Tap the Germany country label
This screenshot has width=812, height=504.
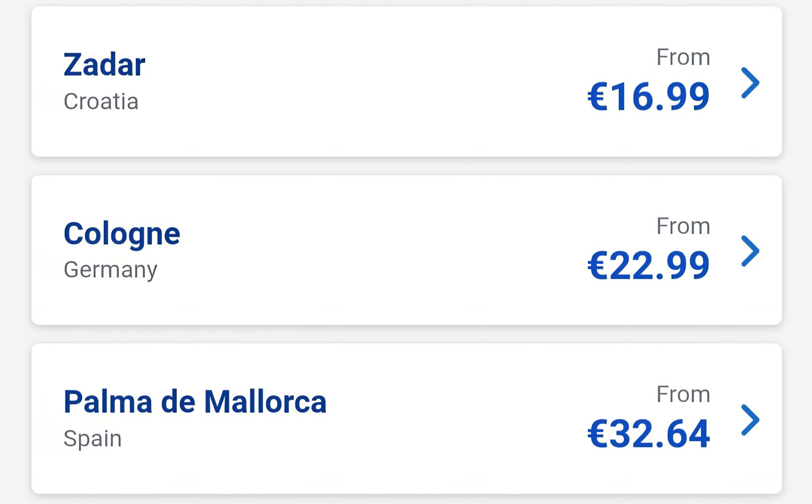(111, 270)
